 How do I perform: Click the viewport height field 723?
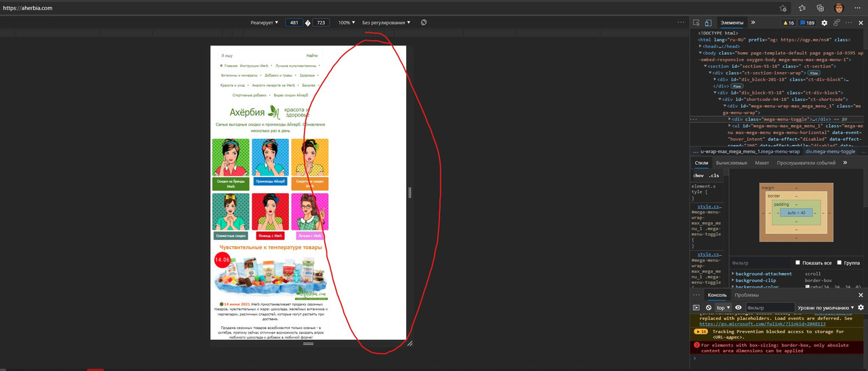[x=321, y=22]
